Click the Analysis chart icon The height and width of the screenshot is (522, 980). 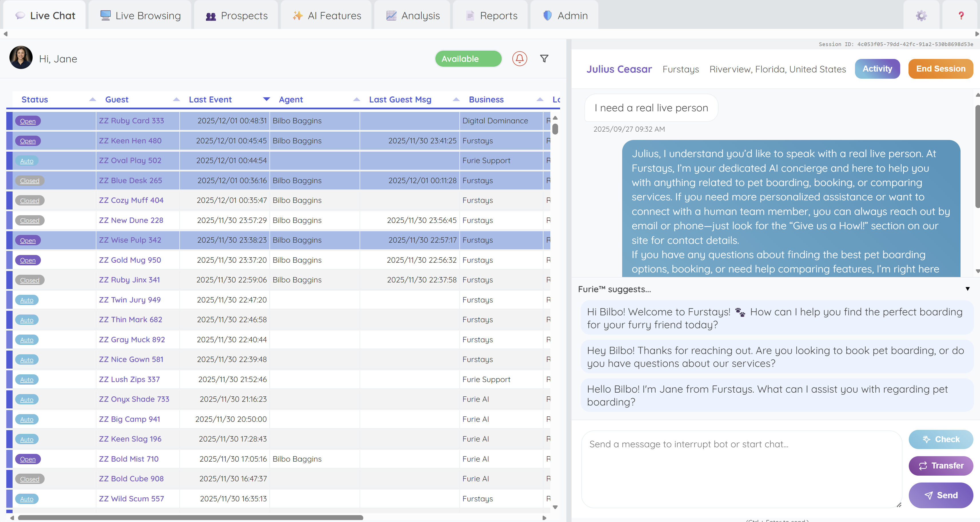(391, 16)
